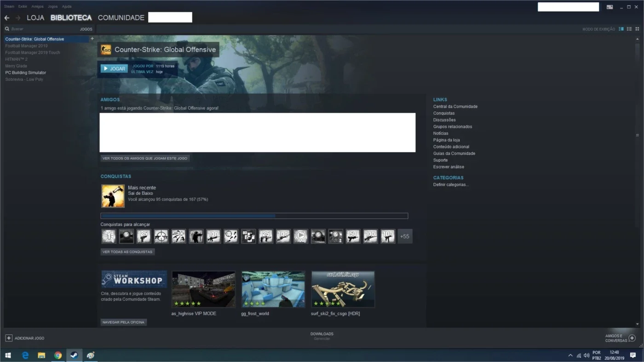Switch to grid view mode icon

click(637, 29)
